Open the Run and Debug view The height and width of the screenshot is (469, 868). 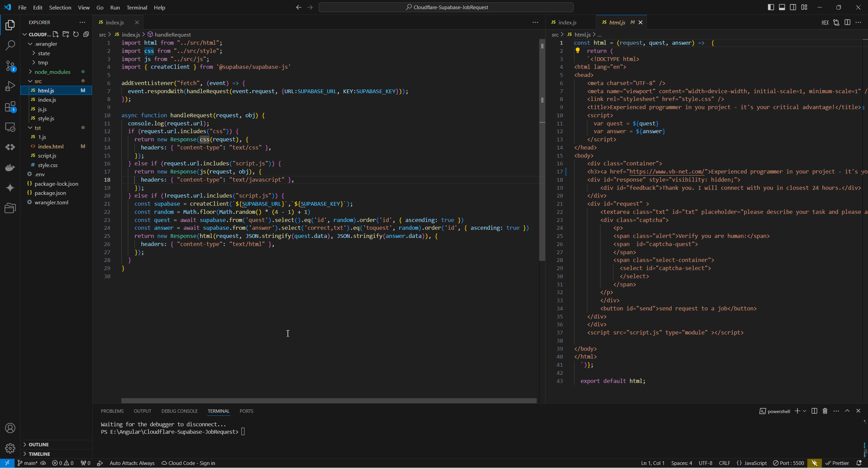coord(10,86)
